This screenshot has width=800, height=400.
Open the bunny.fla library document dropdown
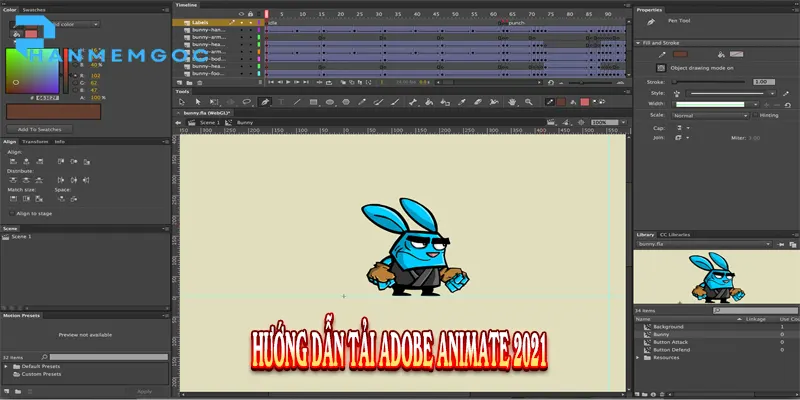pos(704,244)
